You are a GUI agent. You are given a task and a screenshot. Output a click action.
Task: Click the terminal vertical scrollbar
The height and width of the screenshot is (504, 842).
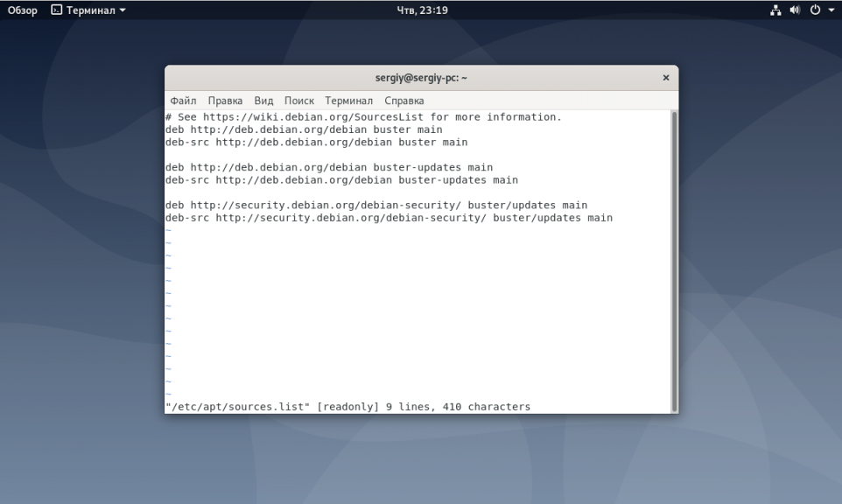(x=675, y=262)
